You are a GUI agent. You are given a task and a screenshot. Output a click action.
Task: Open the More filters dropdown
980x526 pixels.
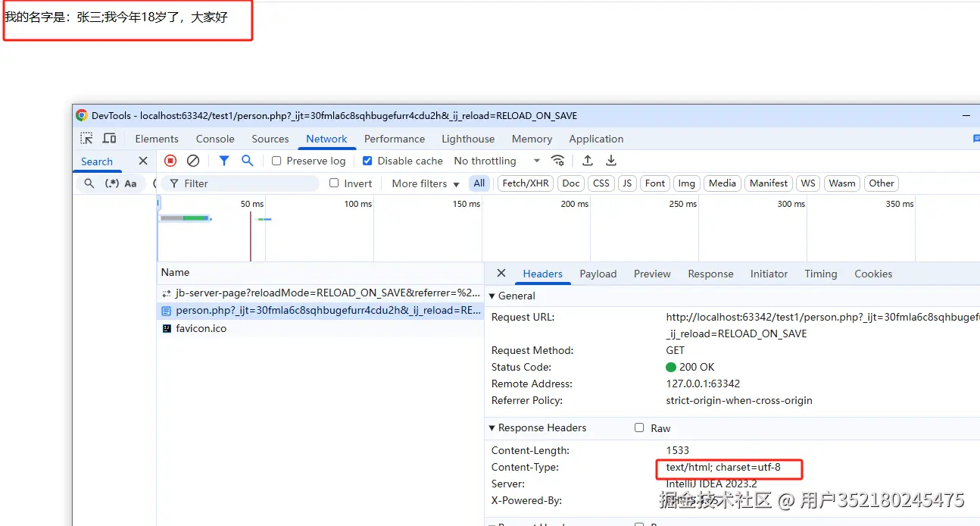click(425, 183)
